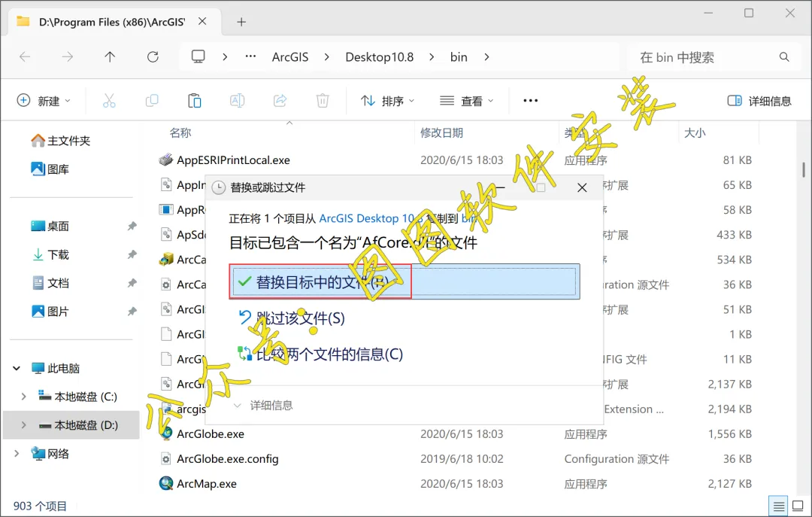Click the Cut scissors icon

(x=109, y=101)
